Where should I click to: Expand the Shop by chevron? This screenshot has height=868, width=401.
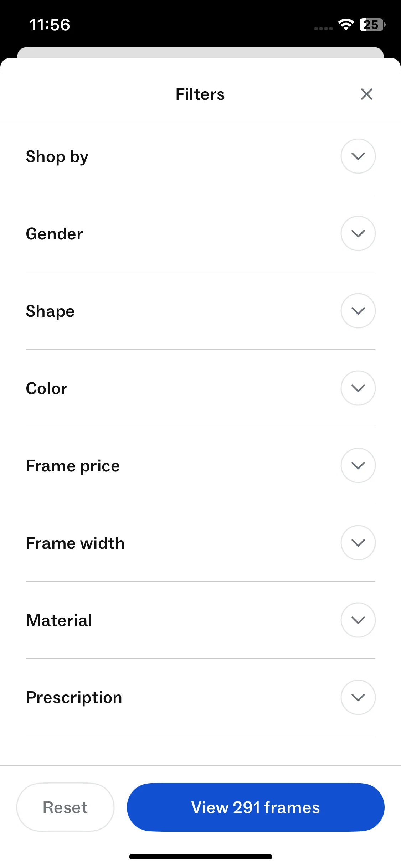[358, 156]
